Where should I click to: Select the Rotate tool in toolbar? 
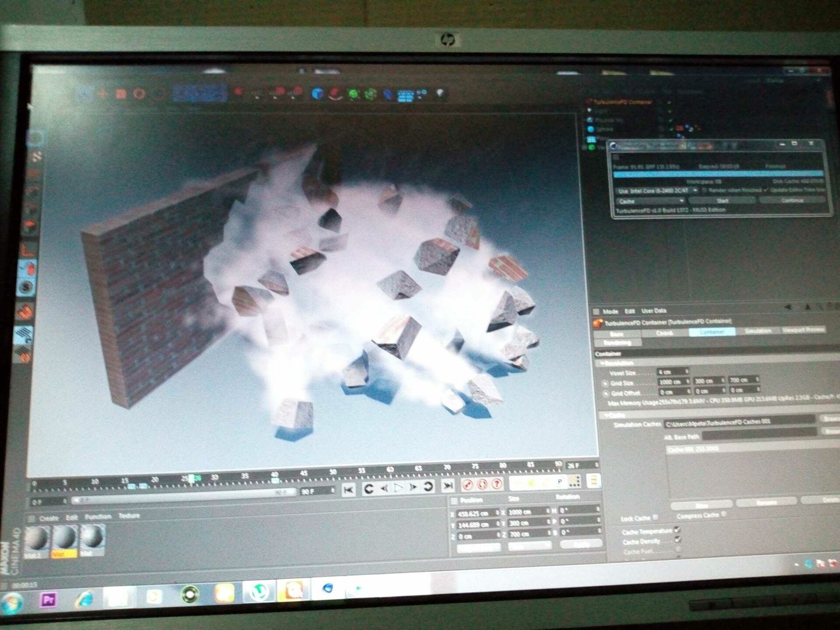pyautogui.click(x=139, y=94)
